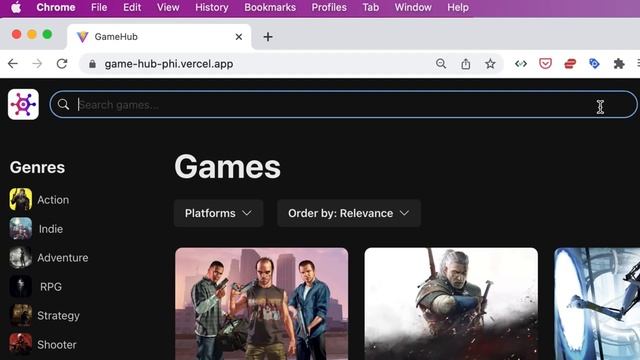
Task: Click the Adventure genre thumbnail
Action: pos(21,258)
